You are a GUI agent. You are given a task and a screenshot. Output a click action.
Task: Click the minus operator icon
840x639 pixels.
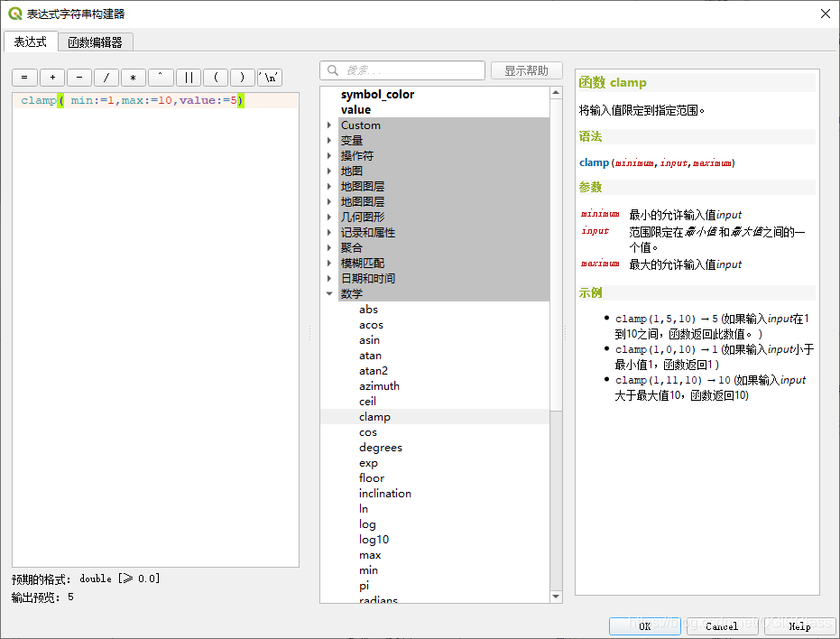[79, 77]
